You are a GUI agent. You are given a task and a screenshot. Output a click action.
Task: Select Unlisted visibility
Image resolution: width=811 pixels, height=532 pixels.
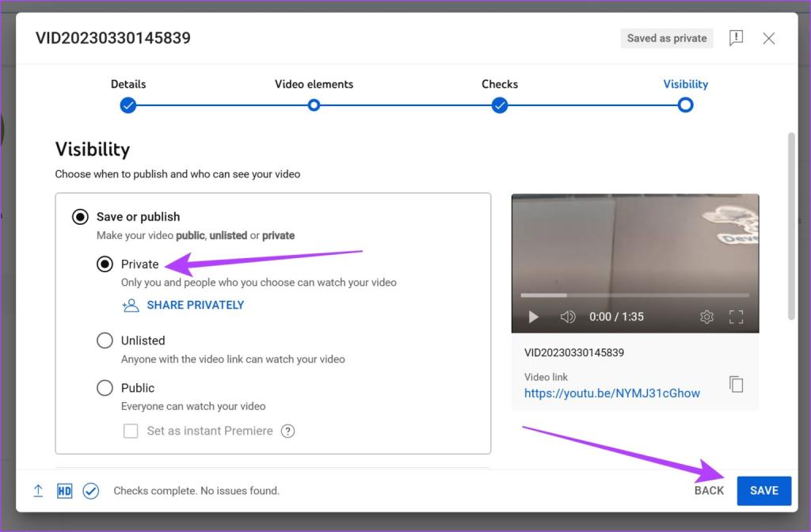105,340
